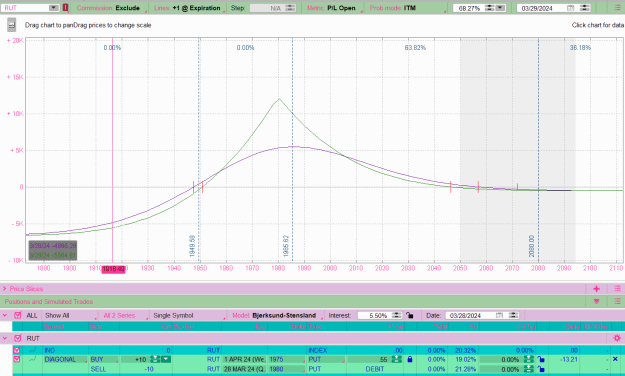Click the 2080.00 vertical slice line label

531,246
